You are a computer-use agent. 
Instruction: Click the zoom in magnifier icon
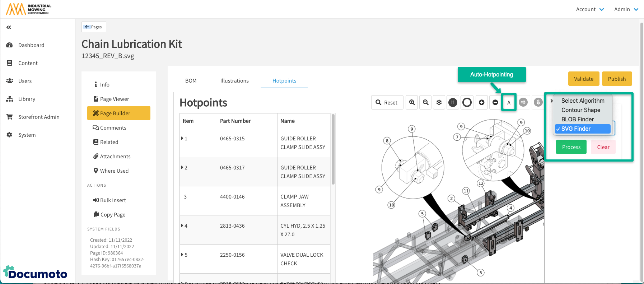pyautogui.click(x=412, y=102)
